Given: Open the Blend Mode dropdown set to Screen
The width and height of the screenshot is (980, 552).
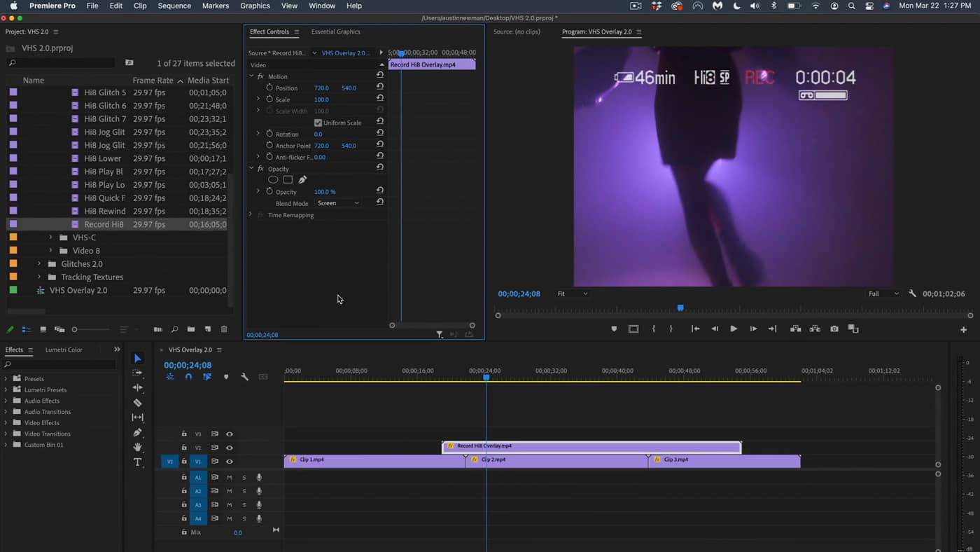Looking at the screenshot, I should pos(339,202).
